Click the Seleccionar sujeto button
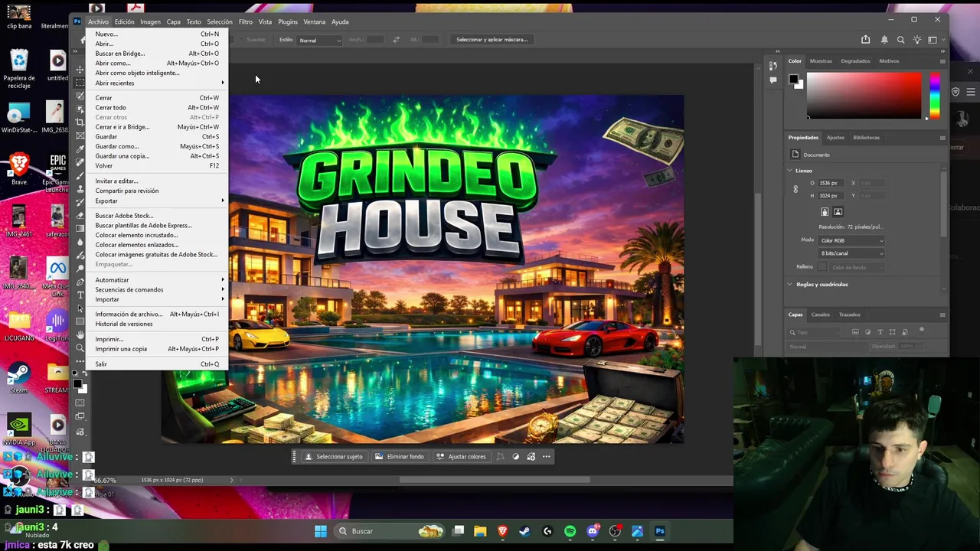The height and width of the screenshot is (551, 980). 333,457
